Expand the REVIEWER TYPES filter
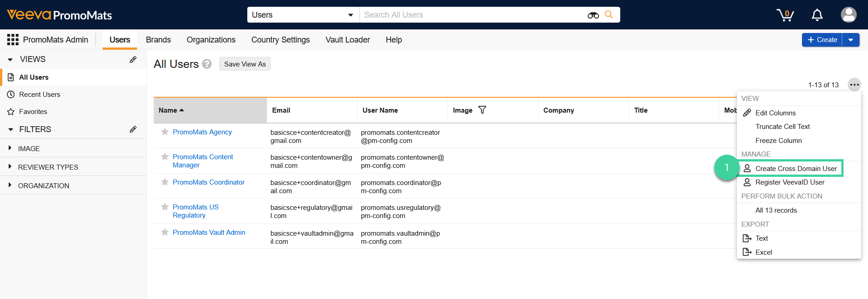This screenshot has height=299, width=868. (x=10, y=166)
